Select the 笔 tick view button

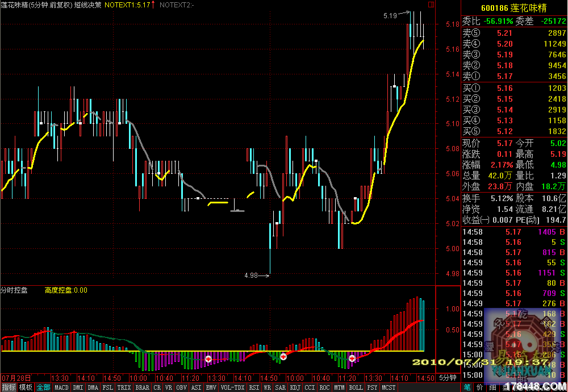coord(467,387)
